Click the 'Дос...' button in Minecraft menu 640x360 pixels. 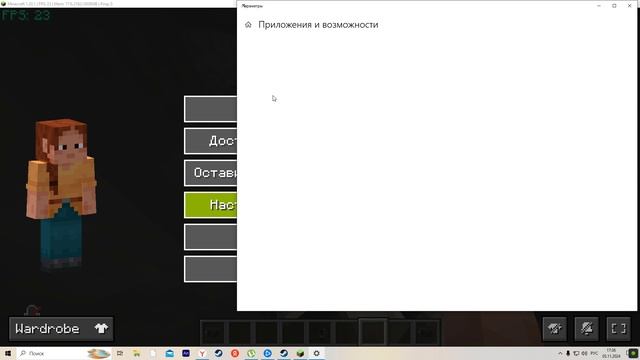click(211, 141)
